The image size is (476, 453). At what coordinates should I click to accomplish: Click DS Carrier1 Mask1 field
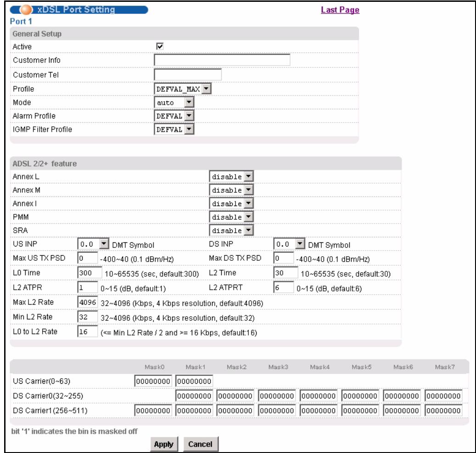click(x=194, y=410)
